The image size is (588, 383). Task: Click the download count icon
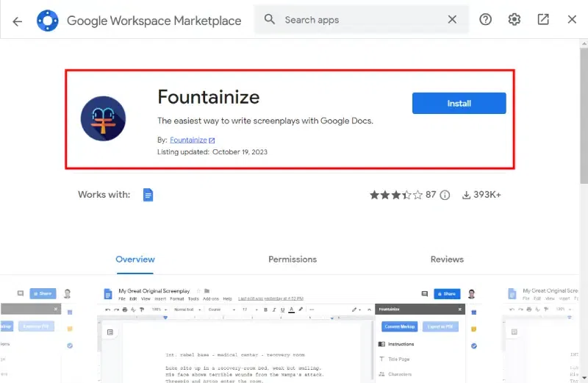(466, 195)
